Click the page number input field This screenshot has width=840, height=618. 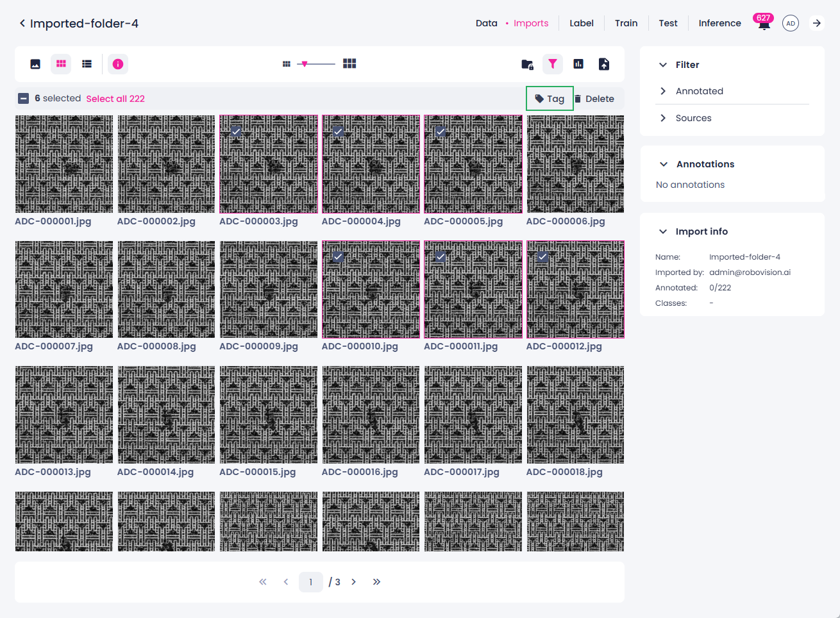pyautogui.click(x=311, y=582)
